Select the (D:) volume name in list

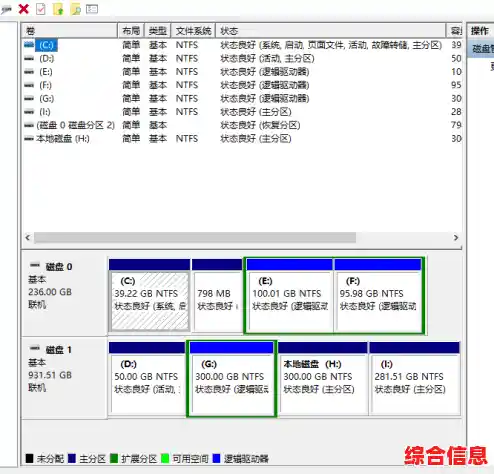(x=46, y=59)
